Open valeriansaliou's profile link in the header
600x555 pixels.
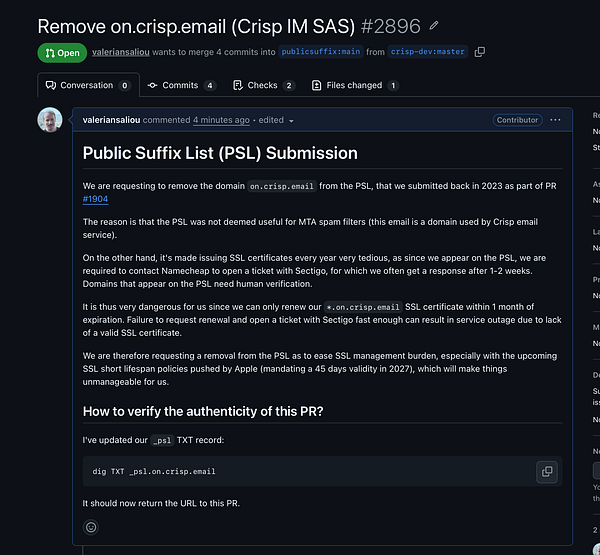pyautogui.click(x=121, y=52)
